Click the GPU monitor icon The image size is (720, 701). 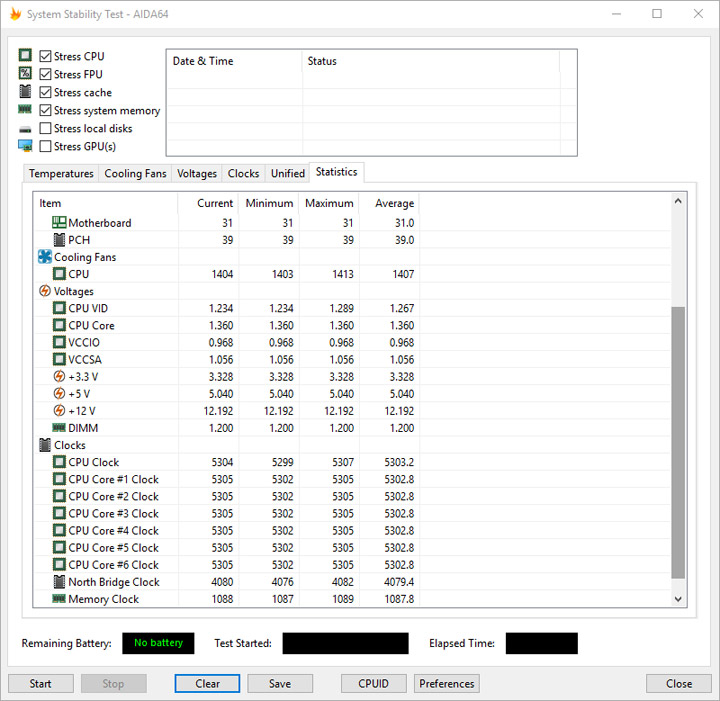click(x=25, y=146)
